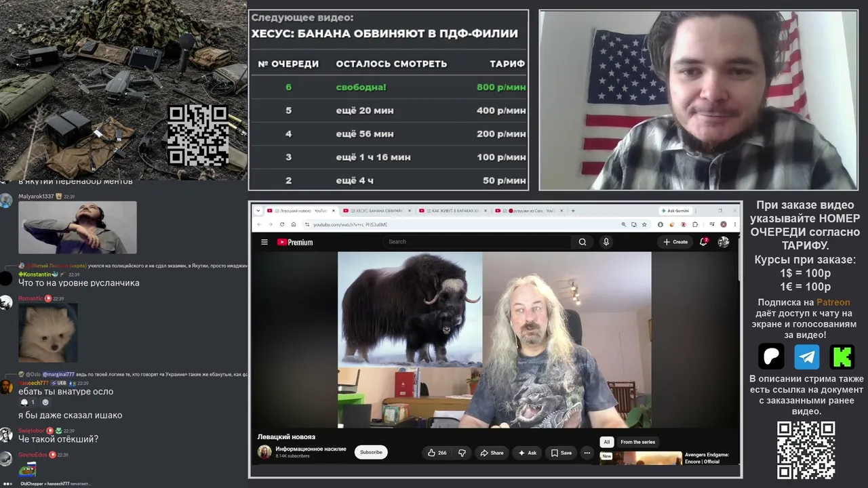868x488 pixels.
Task: Open the YouTube account avatar menu
Action: pos(724,242)
